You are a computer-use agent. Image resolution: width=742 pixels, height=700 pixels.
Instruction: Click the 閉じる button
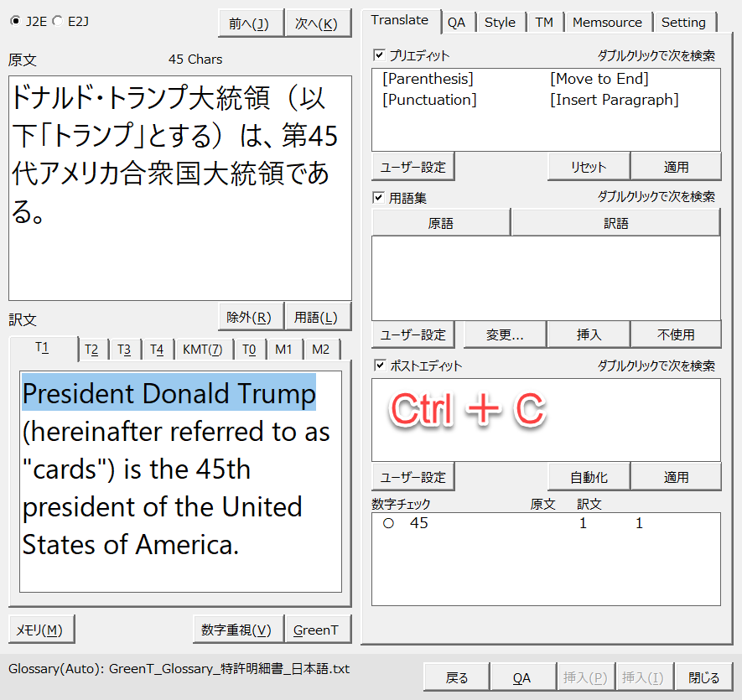[703, 677]
